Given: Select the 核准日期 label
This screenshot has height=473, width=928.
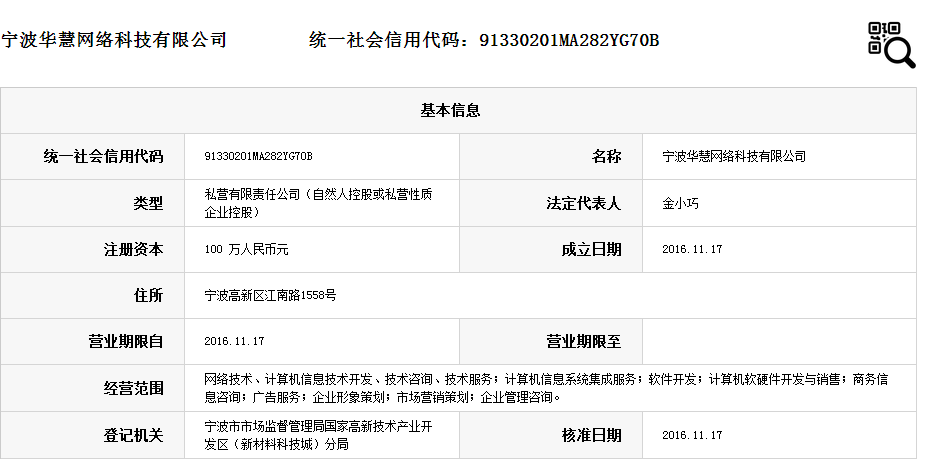Looking at the screenshot, I should (x=591, y=436).
